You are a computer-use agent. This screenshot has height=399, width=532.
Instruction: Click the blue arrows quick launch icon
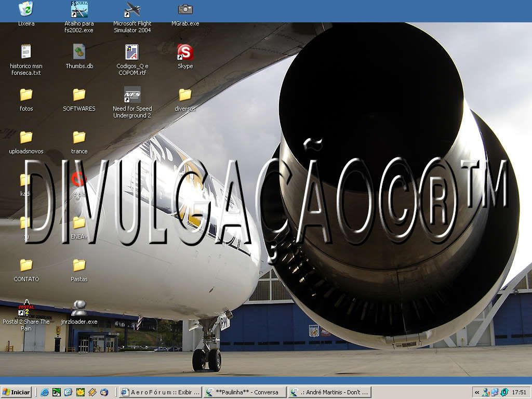tap(68, 392)
